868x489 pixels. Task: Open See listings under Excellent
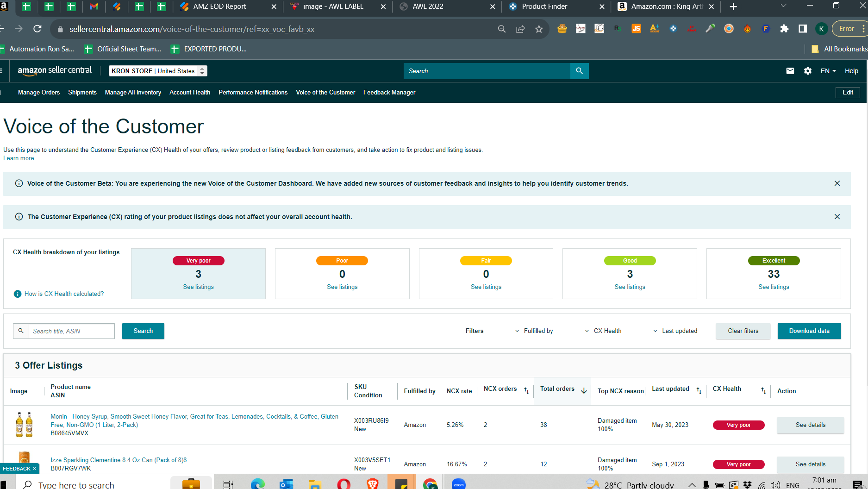point(774,287)
